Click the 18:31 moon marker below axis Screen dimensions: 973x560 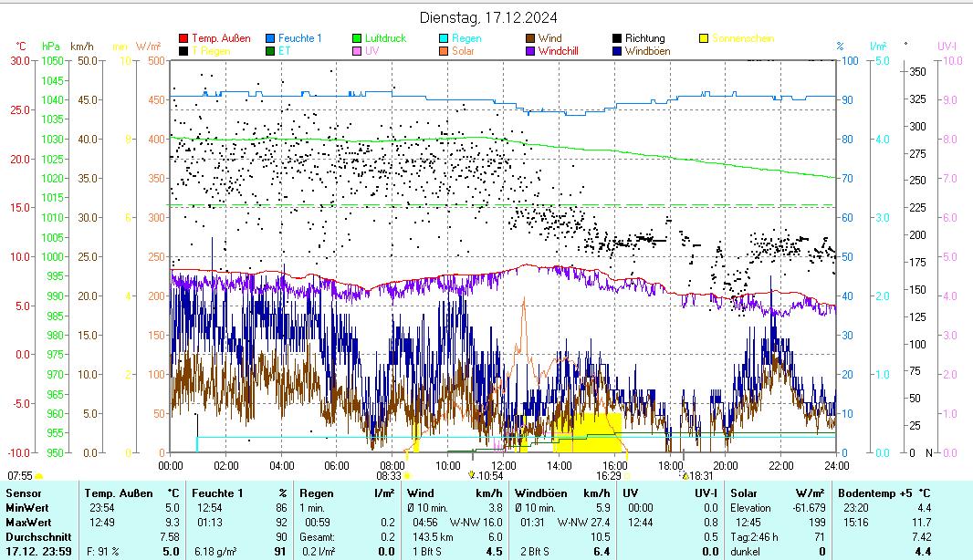point(701,475)
